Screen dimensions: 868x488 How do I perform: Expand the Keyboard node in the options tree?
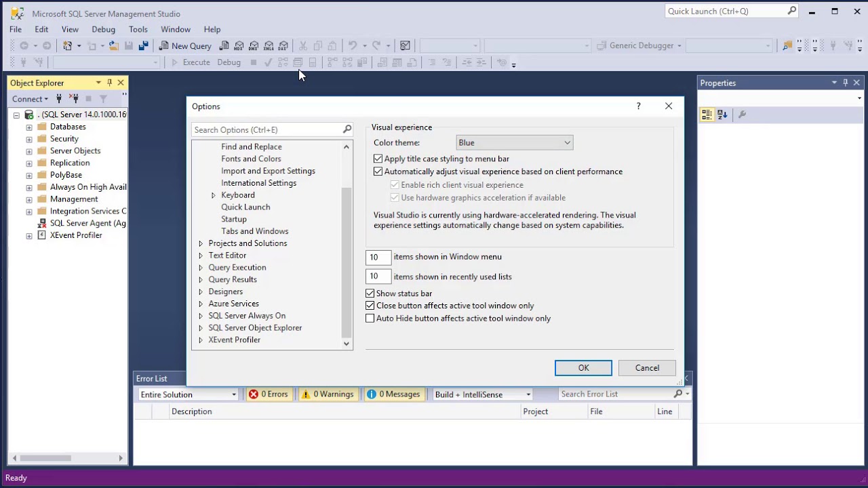click(214, 195)
